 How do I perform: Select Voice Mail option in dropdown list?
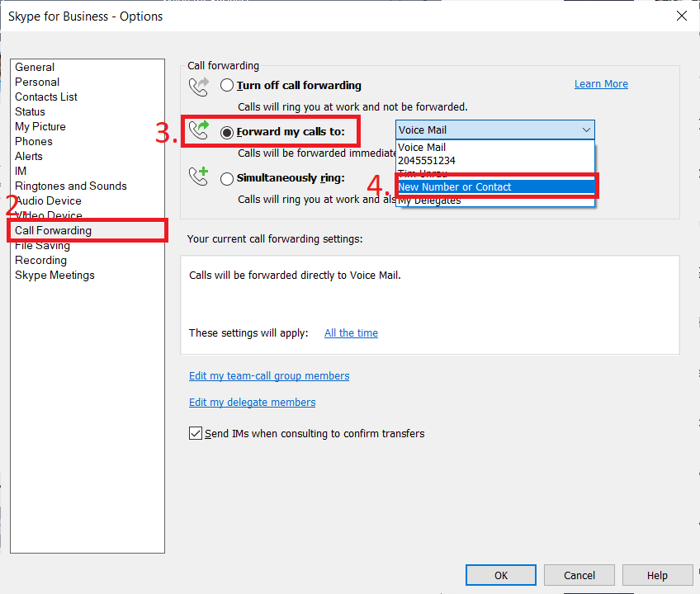click(422, 148)
